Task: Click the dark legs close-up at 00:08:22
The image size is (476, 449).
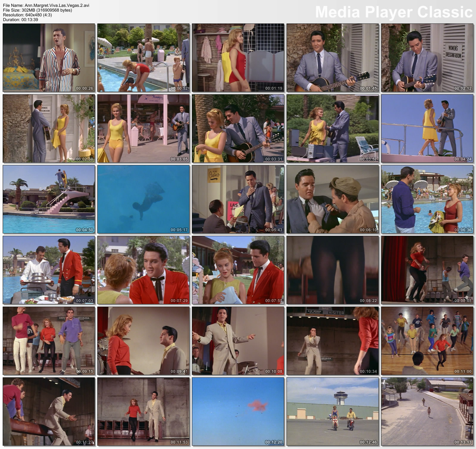Action: [x=333, y=270]
